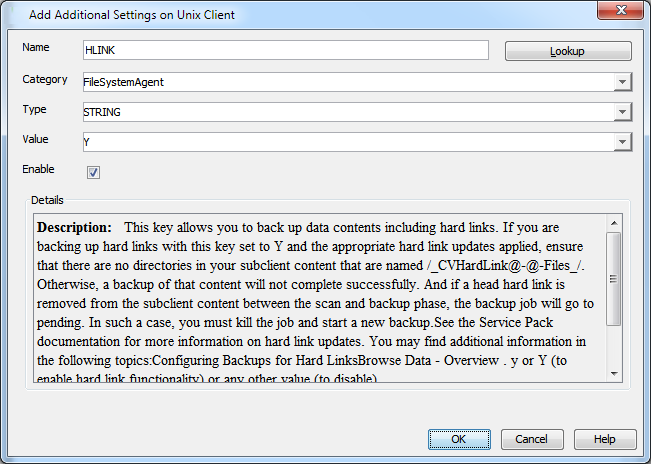Expand the Category dropdown arrow
Image resolution: width=651 pixels, height=464 pixels.
coord(622,82)
